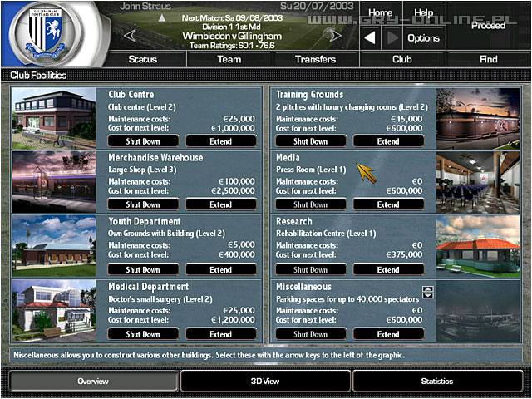Click the Training Grounds picture
This screenshot has height=399, width=532.
[x=478, y=118]
